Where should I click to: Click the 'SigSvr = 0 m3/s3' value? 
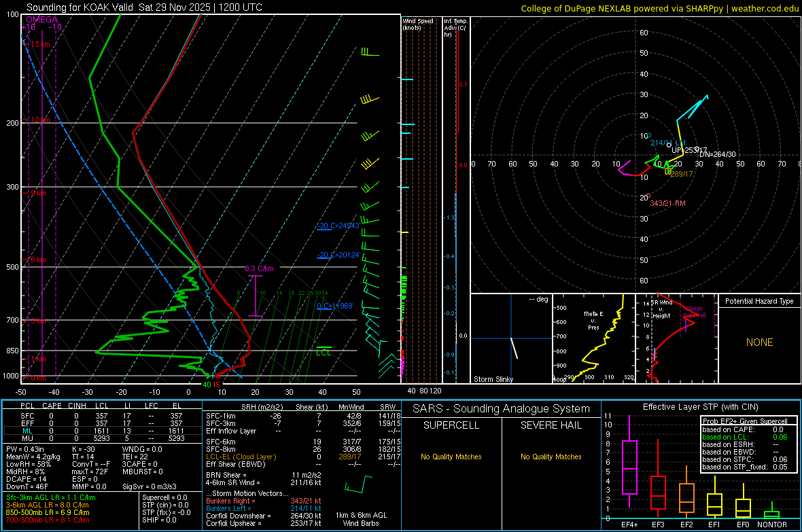150,486
